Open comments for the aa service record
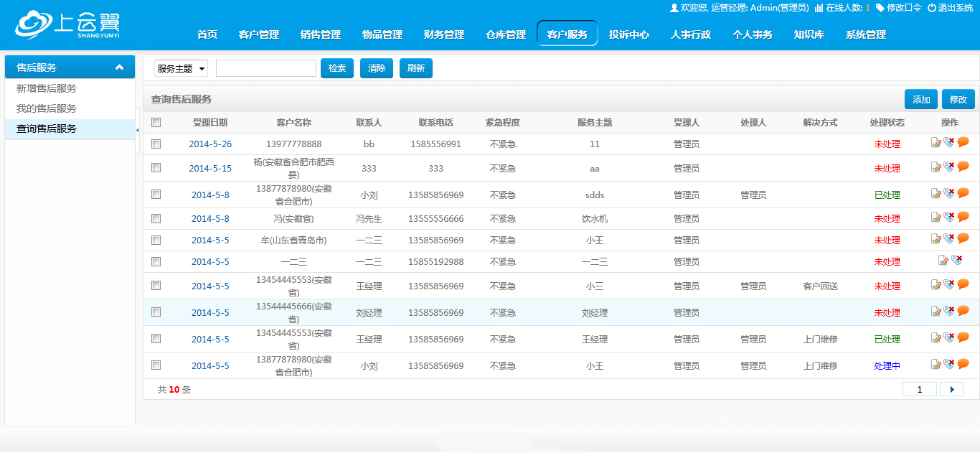 963,167
